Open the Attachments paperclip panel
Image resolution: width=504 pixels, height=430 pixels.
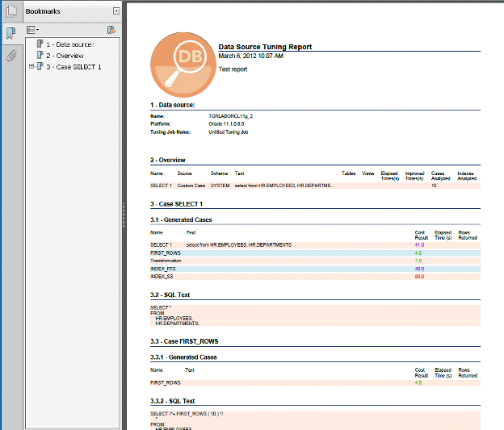(10, 56)
